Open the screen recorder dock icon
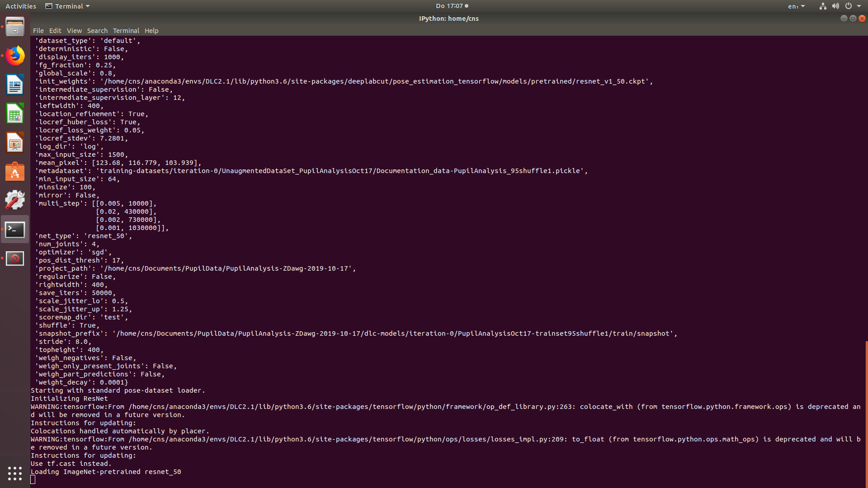Image resolution: width=868 pixels, height=488 pixels. pos(15,258)
